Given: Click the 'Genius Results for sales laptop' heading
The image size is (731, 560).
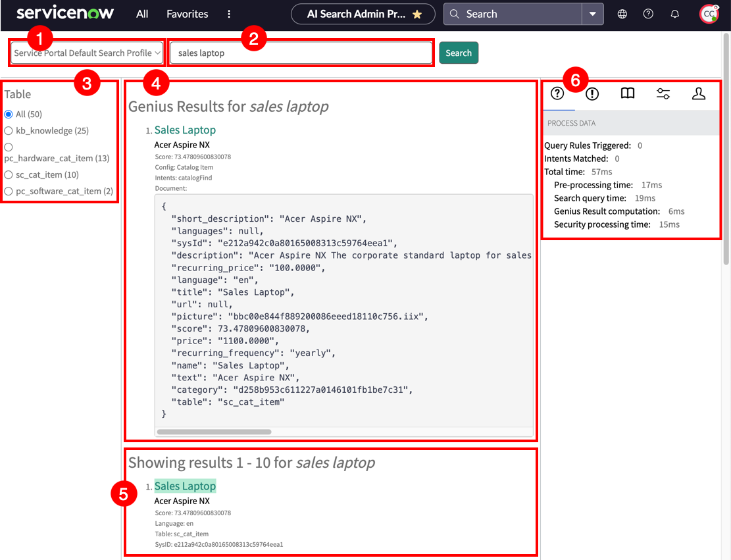Looking at the screenshot, I should coord(228,107).
